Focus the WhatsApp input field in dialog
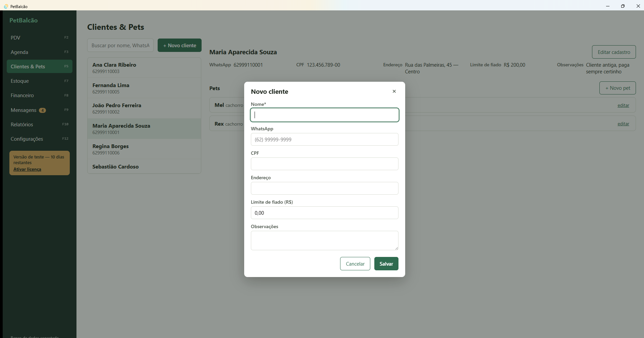This screenshot has width=644, height=338. tap(325, 139)
